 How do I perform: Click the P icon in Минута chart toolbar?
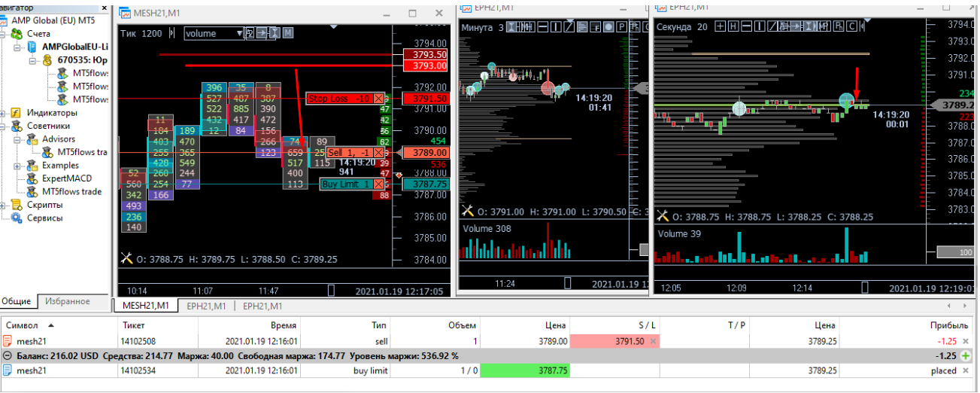tap(621, 26)
